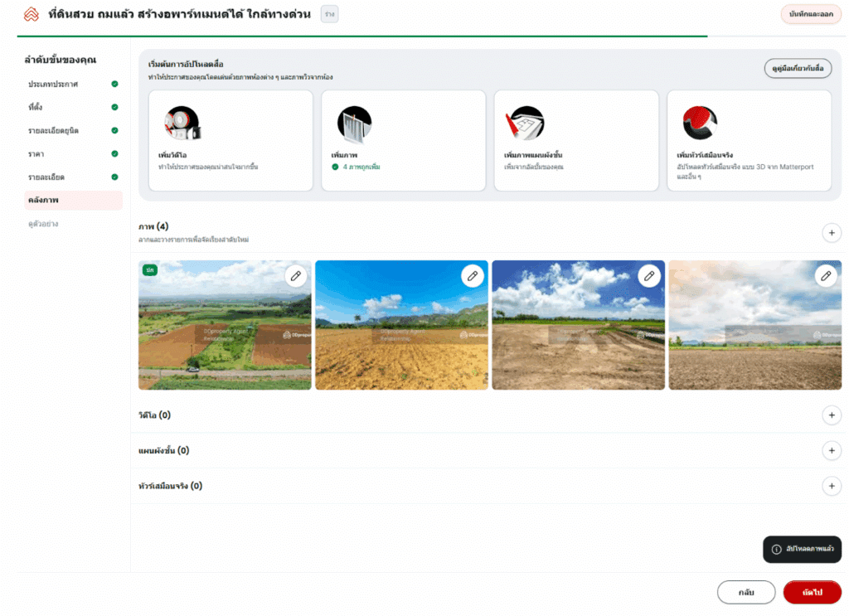
Task: Add a video using the วิดีโอ plus icon
Action: pyautogui.click(x=832, y=415)
